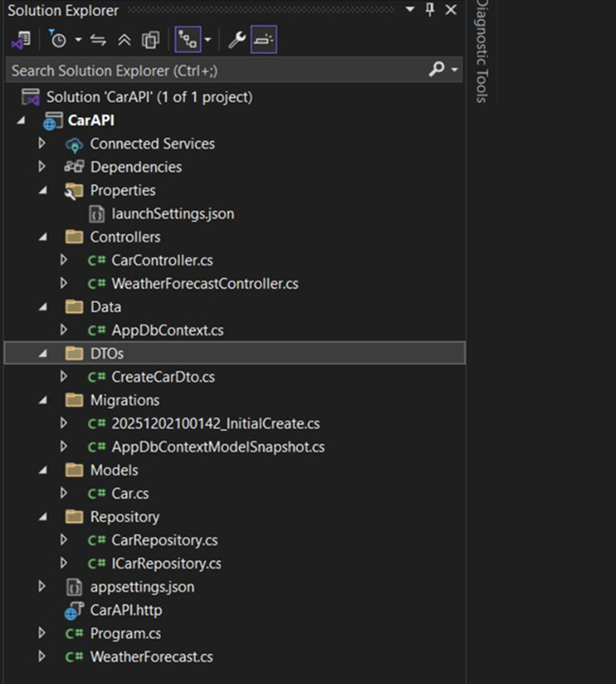Viewport: 616px width, 684px height.
Task: Expand CarController.cs node
Action: [x=64, y=260]
